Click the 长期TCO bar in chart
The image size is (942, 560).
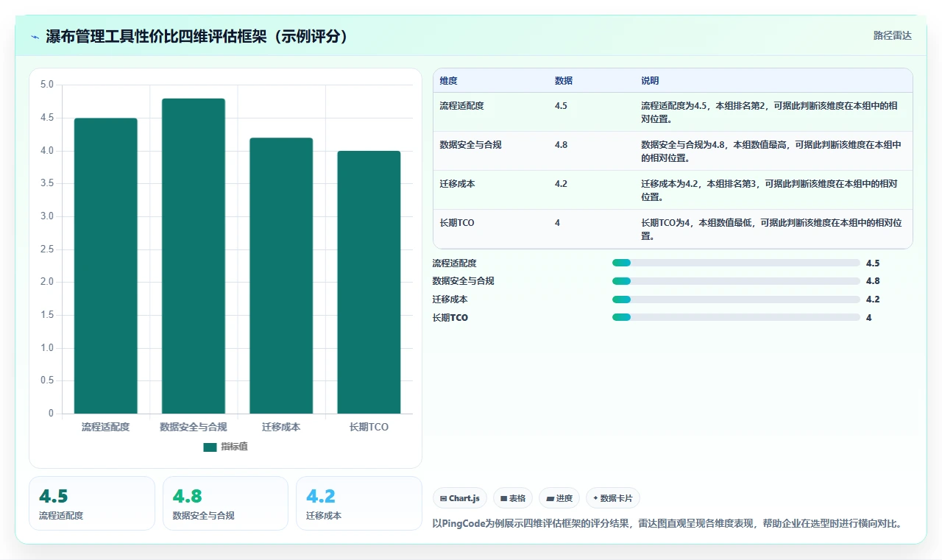point(369,282)
